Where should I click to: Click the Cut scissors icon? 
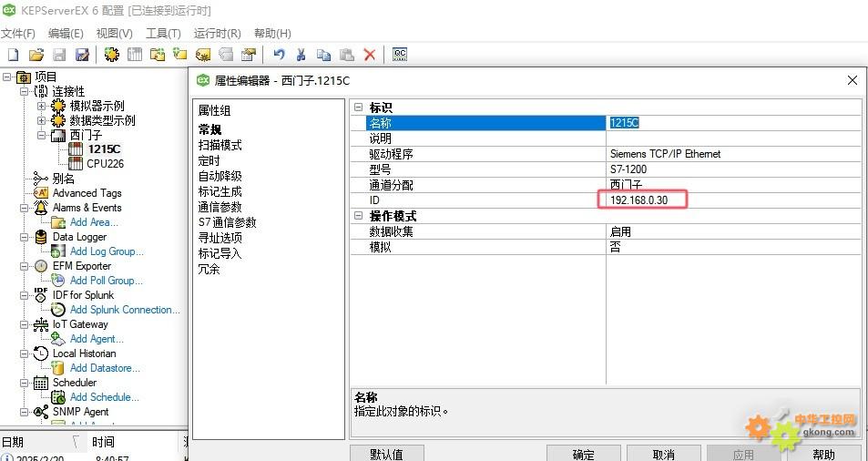pos(301,55)
